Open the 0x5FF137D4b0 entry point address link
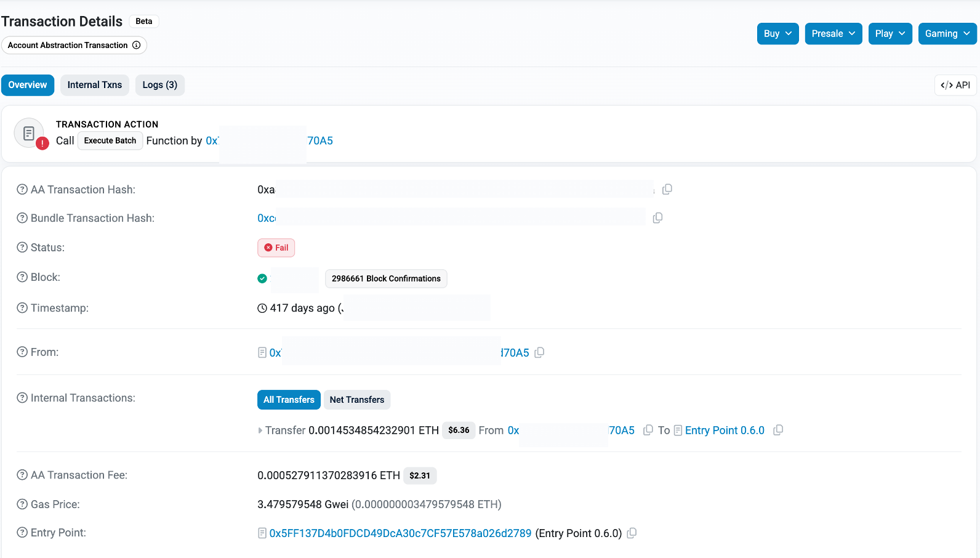Image resolution: width=980 pixels, height=558 pixels. [400, 533]
